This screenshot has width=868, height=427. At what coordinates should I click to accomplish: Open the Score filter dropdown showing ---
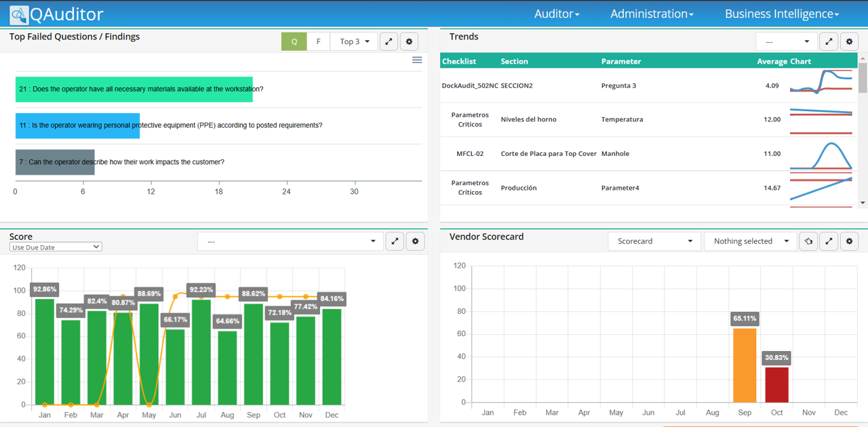(x=290, y=241)
